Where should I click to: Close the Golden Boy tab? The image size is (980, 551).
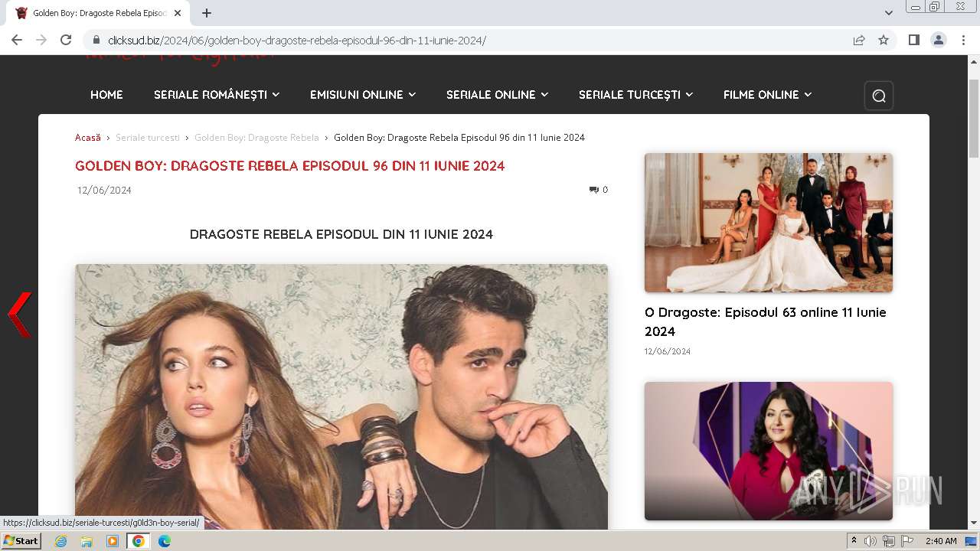(x=178, y=13)
